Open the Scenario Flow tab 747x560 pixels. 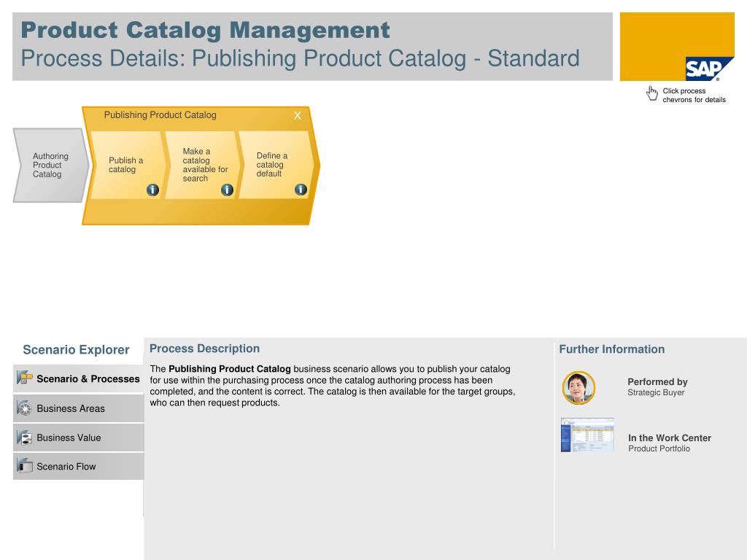click(79, 466)
